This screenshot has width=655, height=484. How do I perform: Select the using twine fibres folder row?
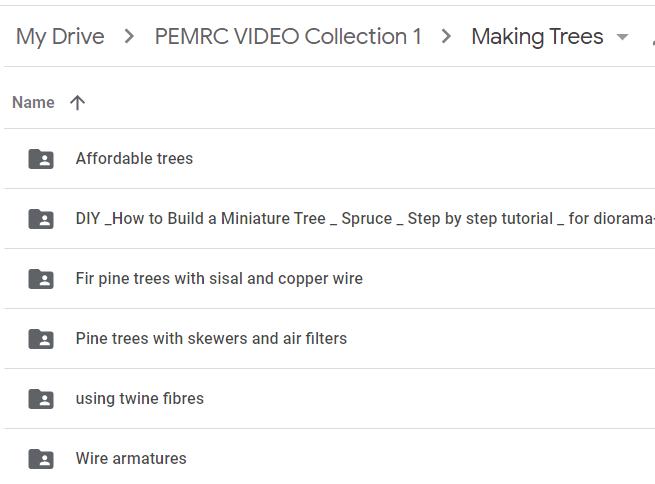point(330,399)
